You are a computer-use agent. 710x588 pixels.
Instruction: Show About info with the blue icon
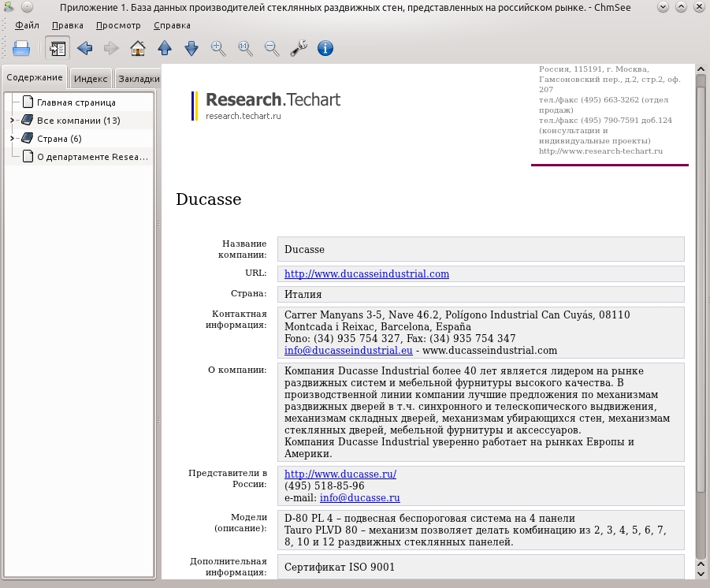pos(325,48)
